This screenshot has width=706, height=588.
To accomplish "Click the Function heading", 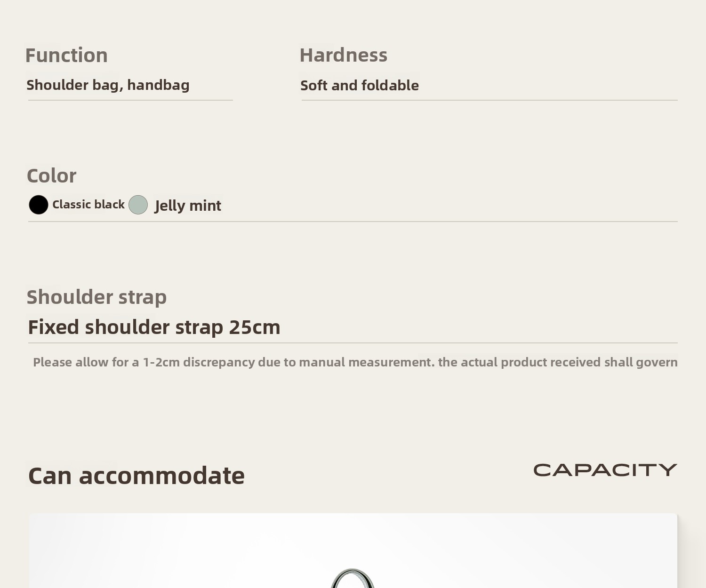I will point(66,56).
